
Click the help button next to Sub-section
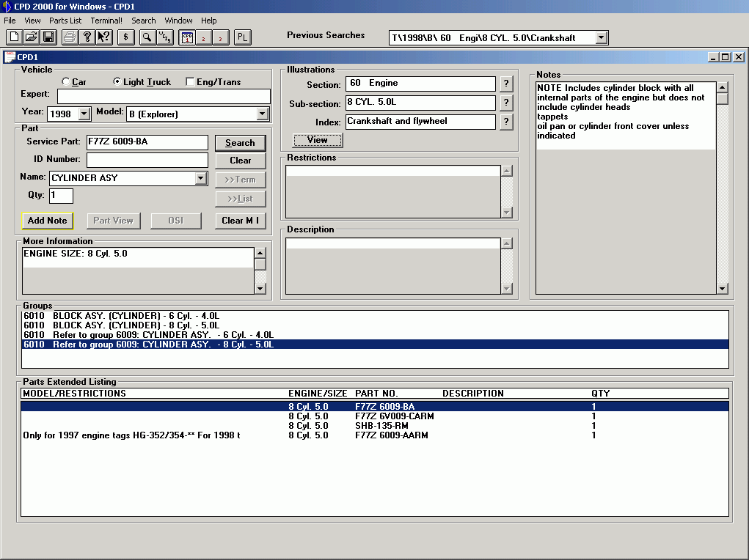click(x=506, y=103)
